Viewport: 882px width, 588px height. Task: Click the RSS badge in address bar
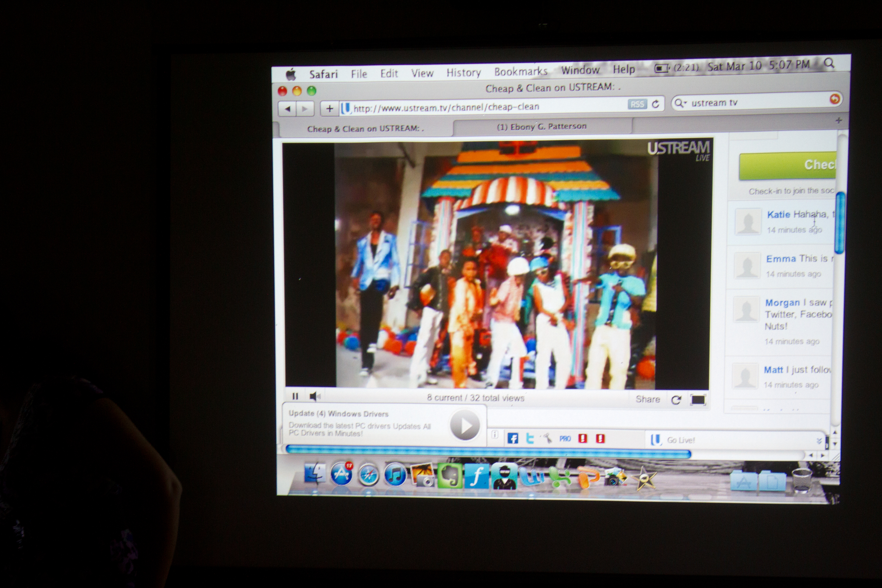[x=637, y=104]
